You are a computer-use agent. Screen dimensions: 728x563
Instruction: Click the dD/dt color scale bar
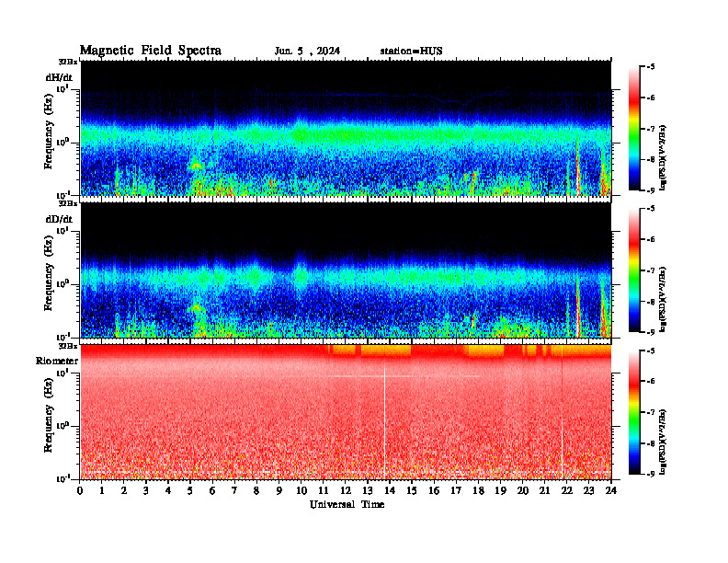point(634,270)
